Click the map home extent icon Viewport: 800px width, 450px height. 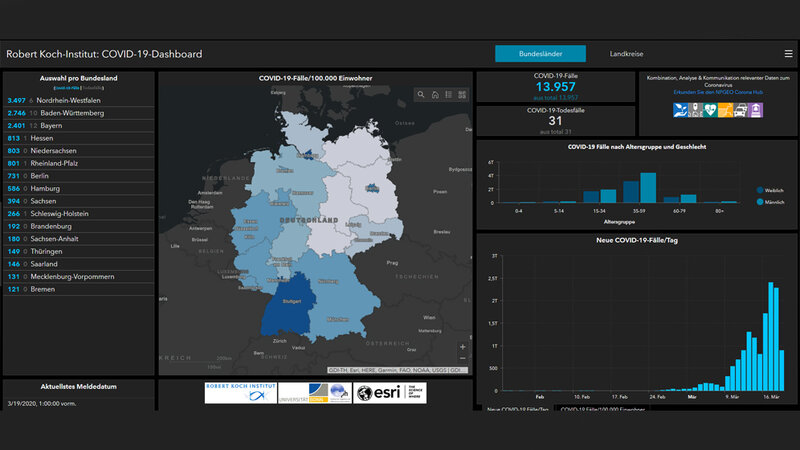(435, 95)
